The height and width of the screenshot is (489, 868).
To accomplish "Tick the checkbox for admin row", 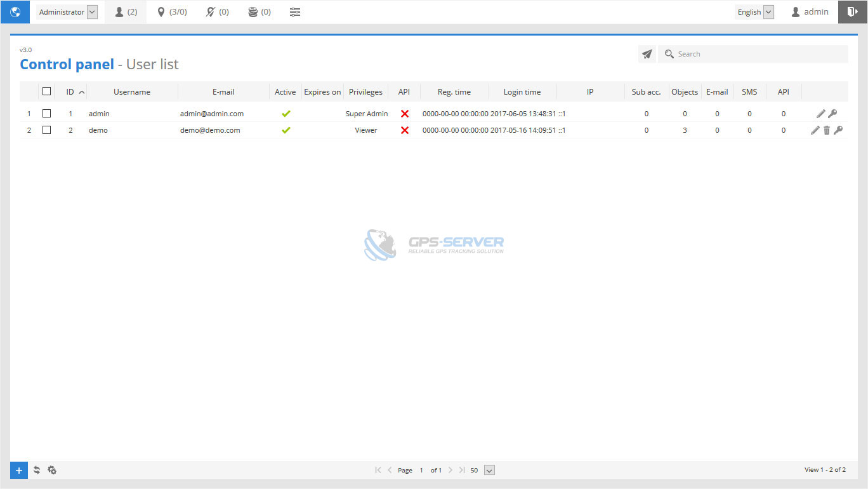I will (46, 114).
